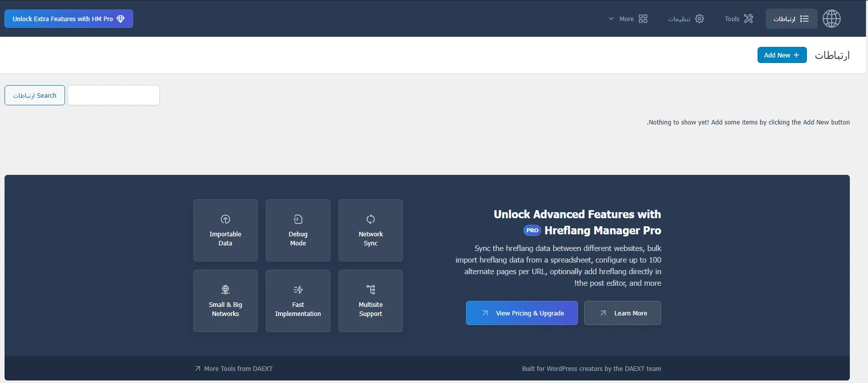This screenshot has height=383, width=868.
Task: Click the Fast Implementation lightning icon
Action: coord(298,290)
